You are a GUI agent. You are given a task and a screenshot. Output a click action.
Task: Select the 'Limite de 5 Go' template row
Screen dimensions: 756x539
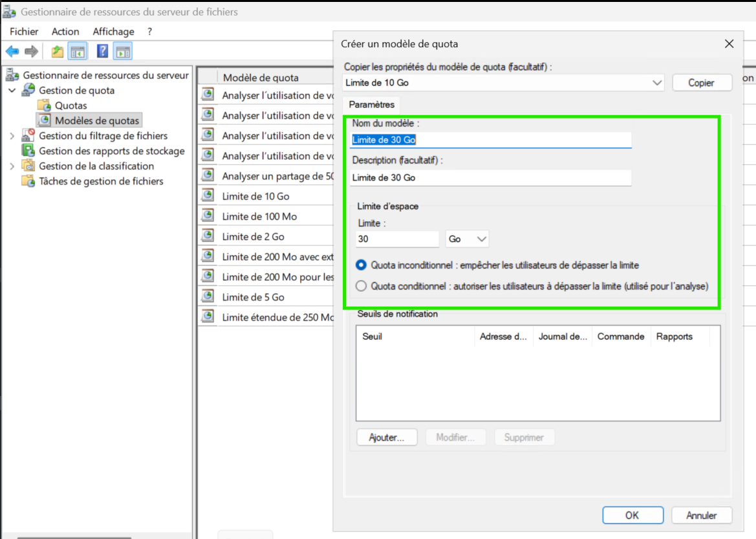click(253, 297)
